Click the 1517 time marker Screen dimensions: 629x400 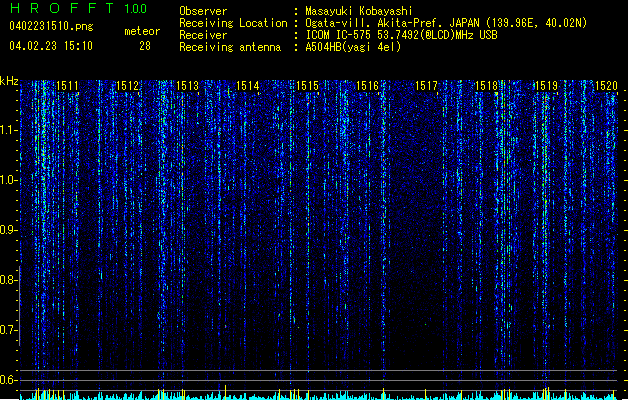click(x=426, y=86)
